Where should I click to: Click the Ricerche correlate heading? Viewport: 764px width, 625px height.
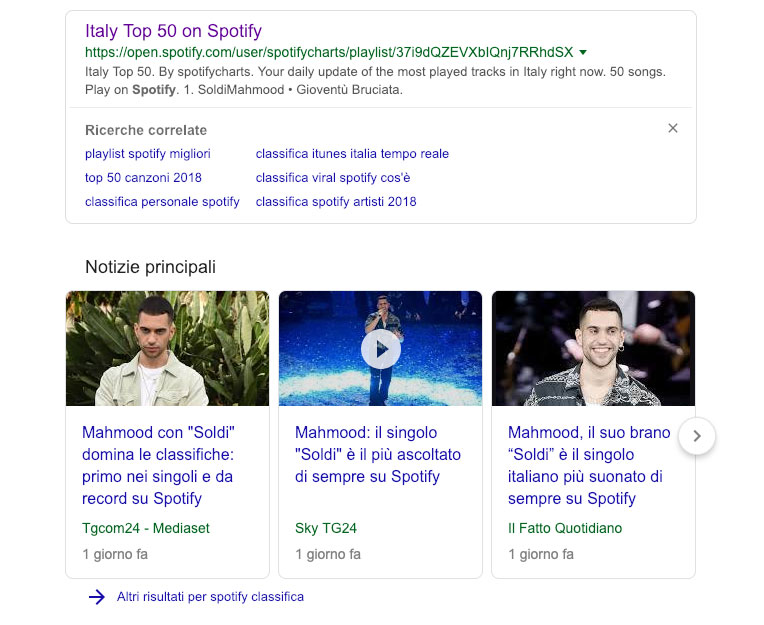[146, 130]
